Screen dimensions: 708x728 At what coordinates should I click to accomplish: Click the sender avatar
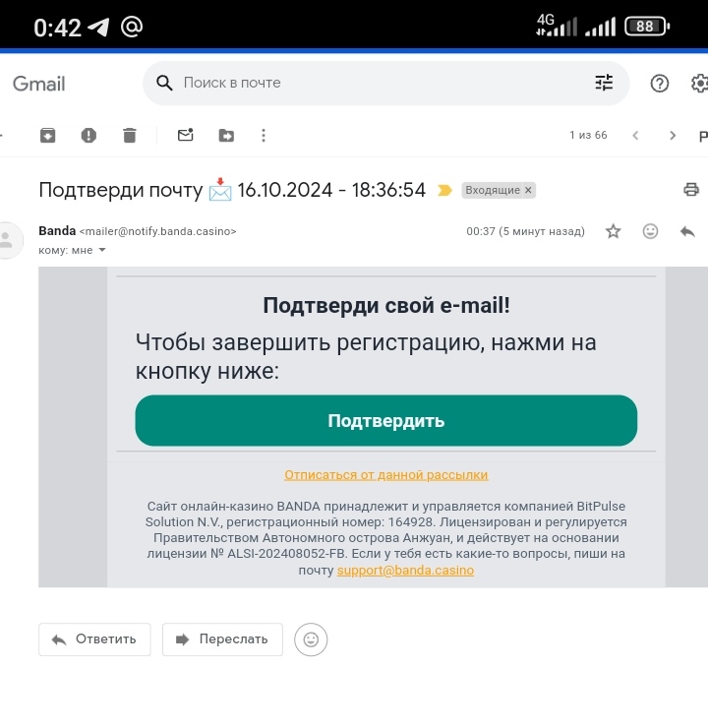(x=7, y=240)
